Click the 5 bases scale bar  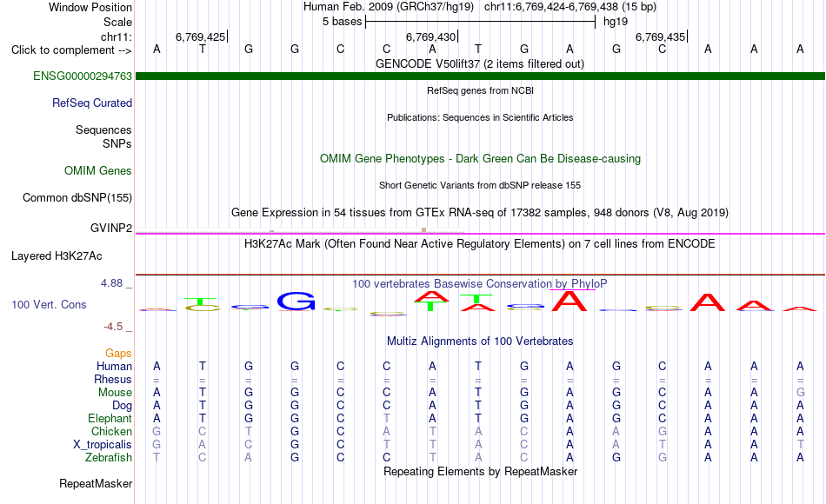point(480,22)
